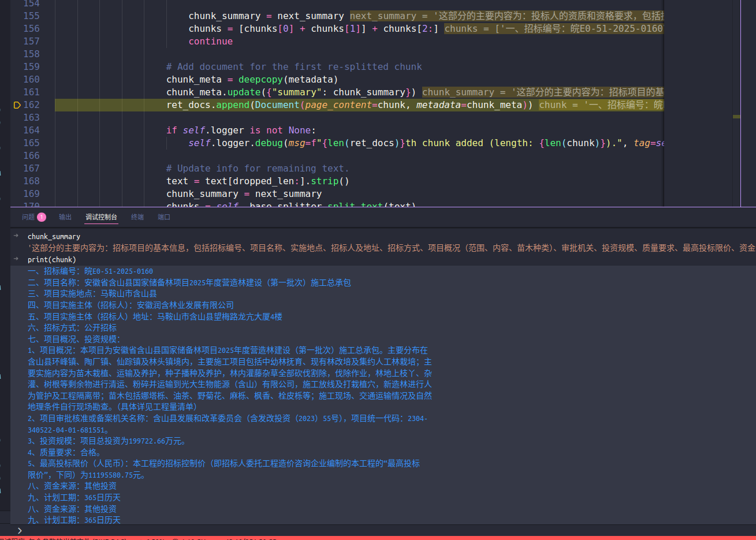Open the 端口 (Ports) tab
This screenshot has height=540, width=756.
164,217
